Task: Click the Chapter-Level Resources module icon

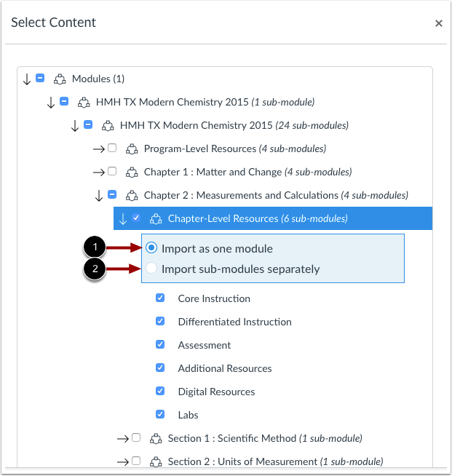Action: point(156,218)
